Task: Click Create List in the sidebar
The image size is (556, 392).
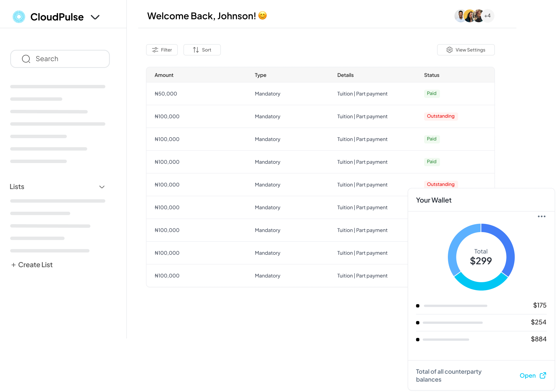Action: pos(32,265)
